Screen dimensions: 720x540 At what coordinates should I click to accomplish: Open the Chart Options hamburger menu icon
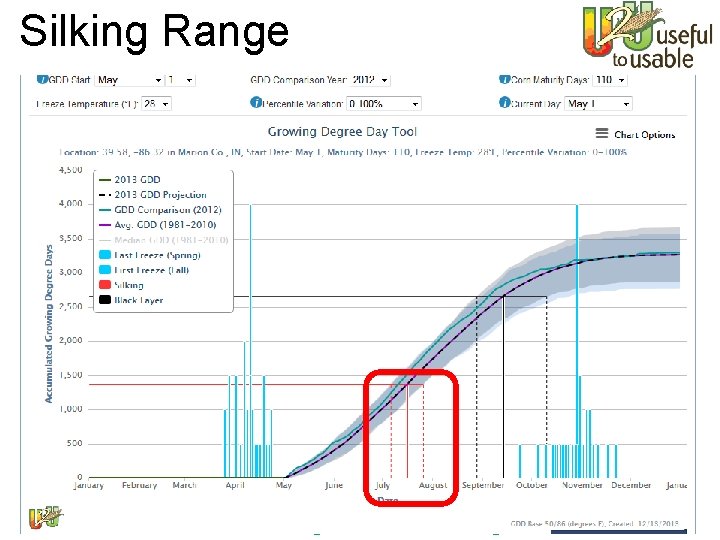602,134
